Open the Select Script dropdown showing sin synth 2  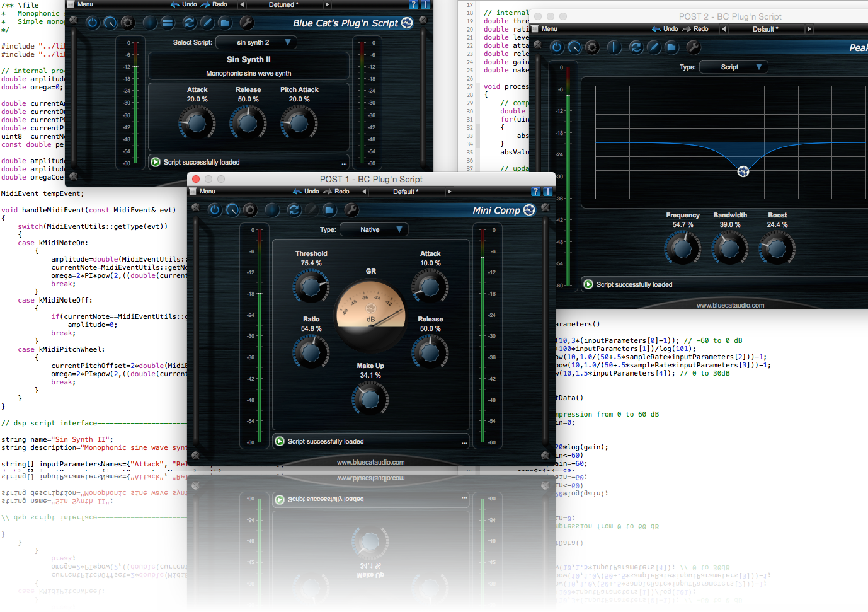[256, 42]
